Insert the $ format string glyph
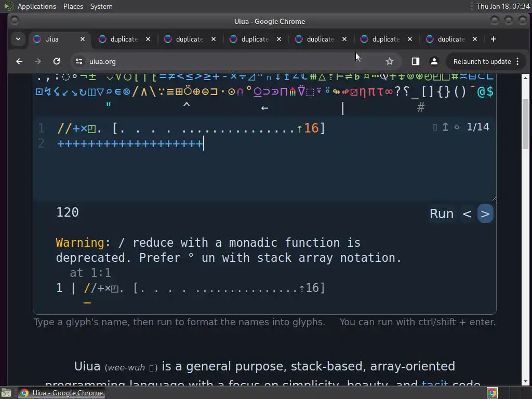The width and height of the screenshot is (532, 399). 489,91
